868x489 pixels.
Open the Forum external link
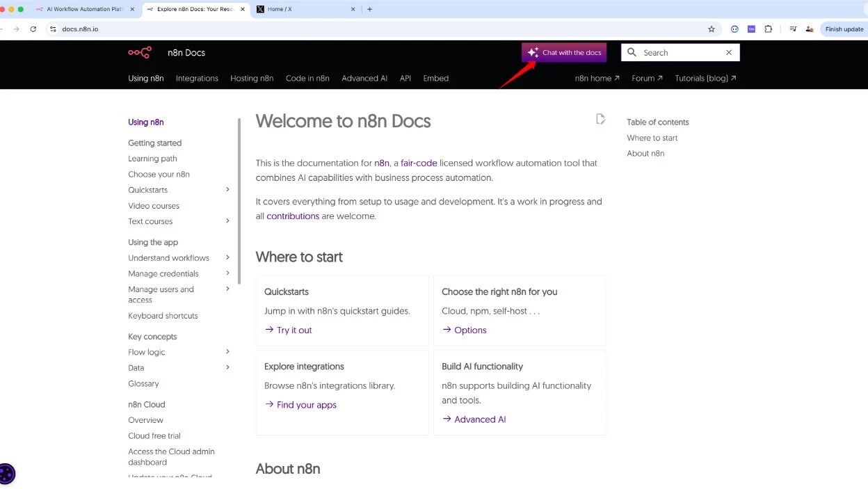tap(647, 79)
